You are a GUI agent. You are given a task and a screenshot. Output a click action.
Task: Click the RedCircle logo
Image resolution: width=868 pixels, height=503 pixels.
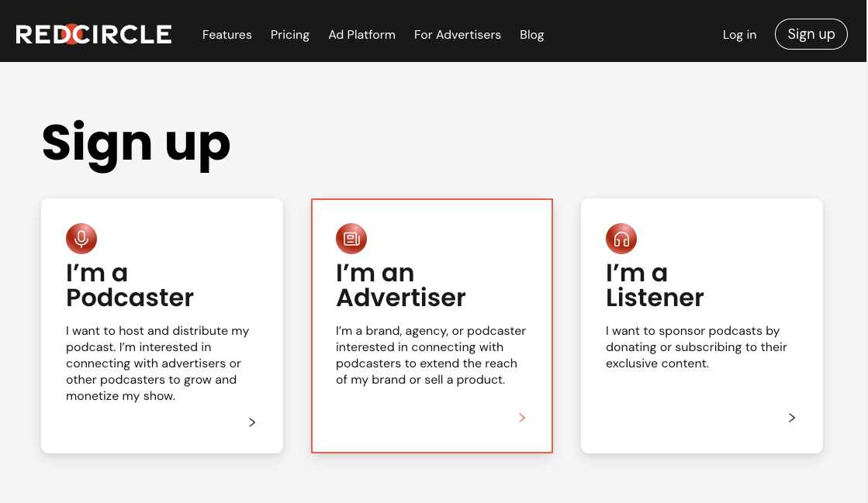(94, 34)
